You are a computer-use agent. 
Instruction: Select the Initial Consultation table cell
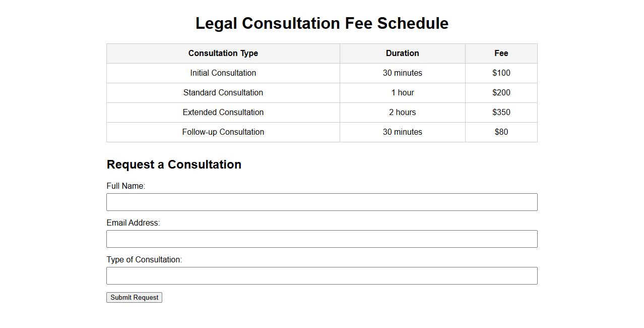(223, 73)
